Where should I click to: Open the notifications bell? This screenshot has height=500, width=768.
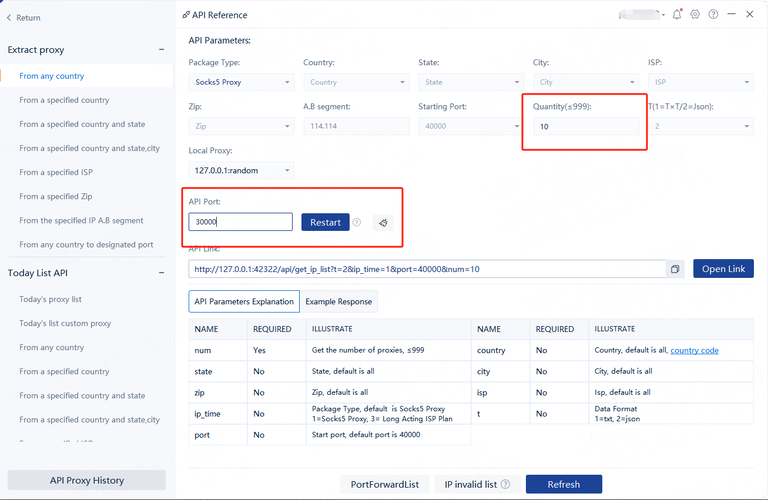[677, 15]
